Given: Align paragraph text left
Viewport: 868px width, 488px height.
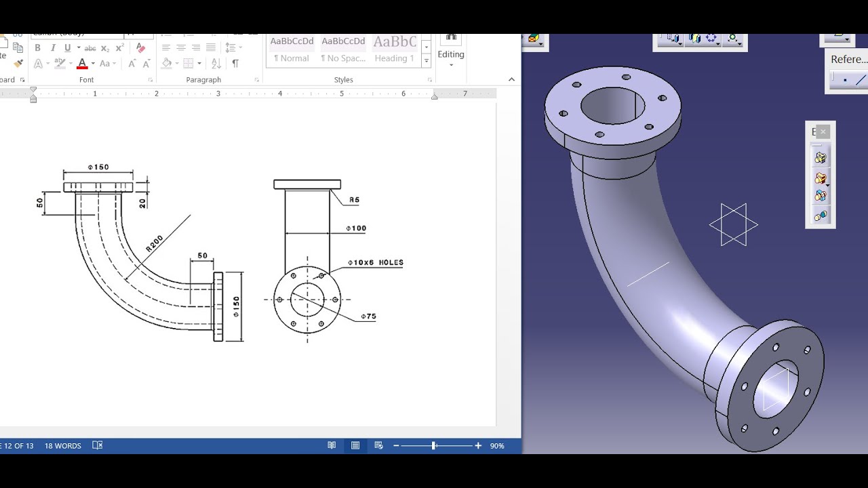Looking at the screenshot, I should [x=166, y=47].
